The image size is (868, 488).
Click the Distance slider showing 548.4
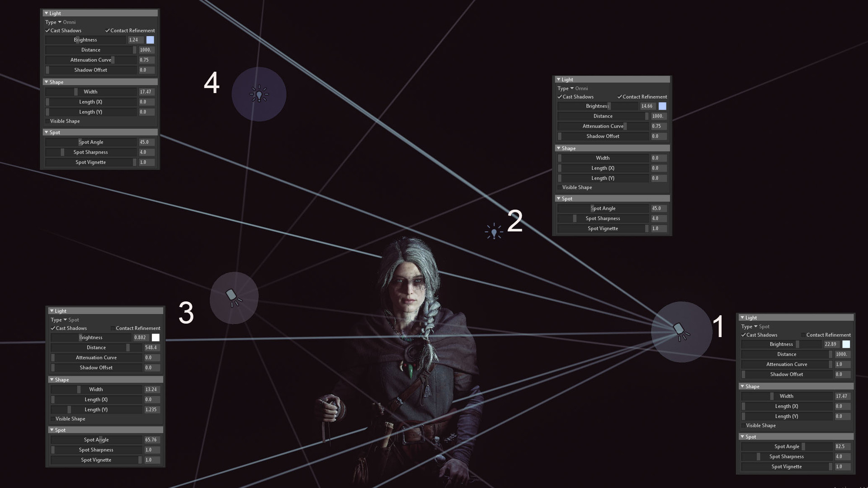coord(96,347)
